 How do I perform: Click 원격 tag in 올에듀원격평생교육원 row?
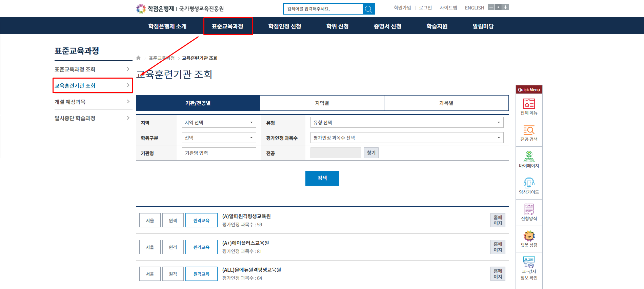(x=173, y=274)
